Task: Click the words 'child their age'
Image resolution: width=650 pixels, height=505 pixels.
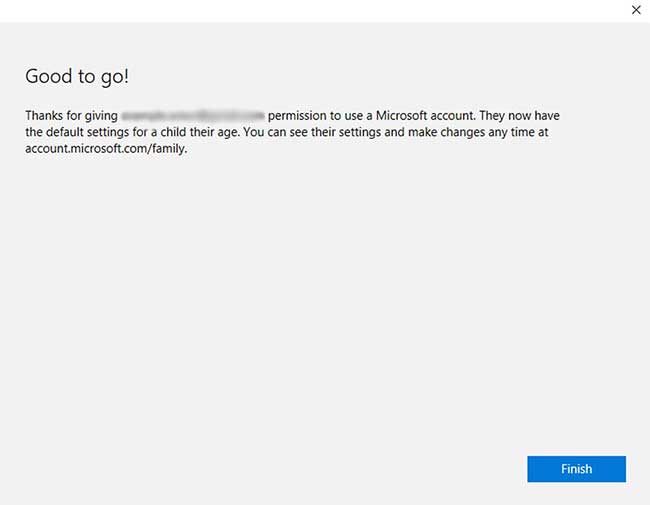Action: [x=199, y=132]
